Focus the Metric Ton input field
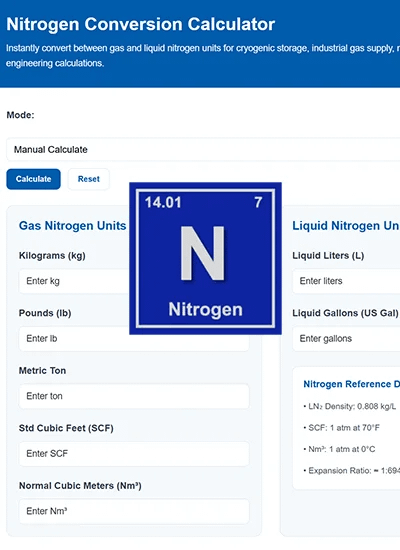 pyautogui.click(x=134, y=396)
